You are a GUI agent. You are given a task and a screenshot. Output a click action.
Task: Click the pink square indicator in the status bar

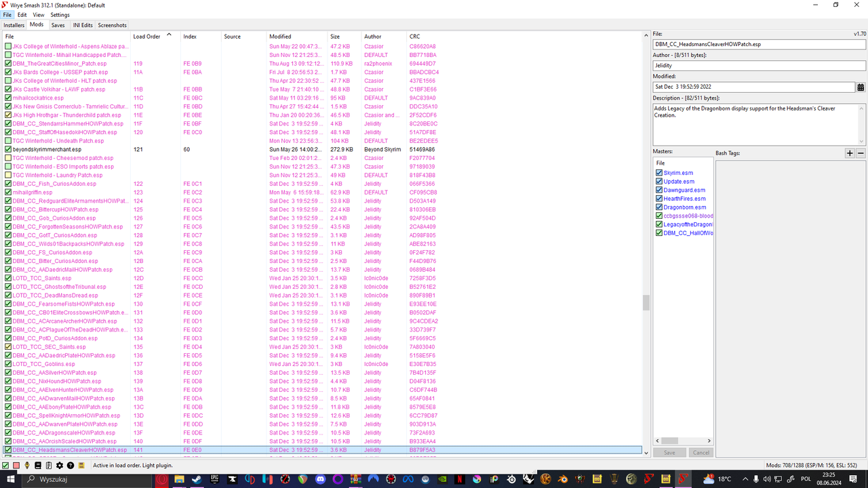16,466
